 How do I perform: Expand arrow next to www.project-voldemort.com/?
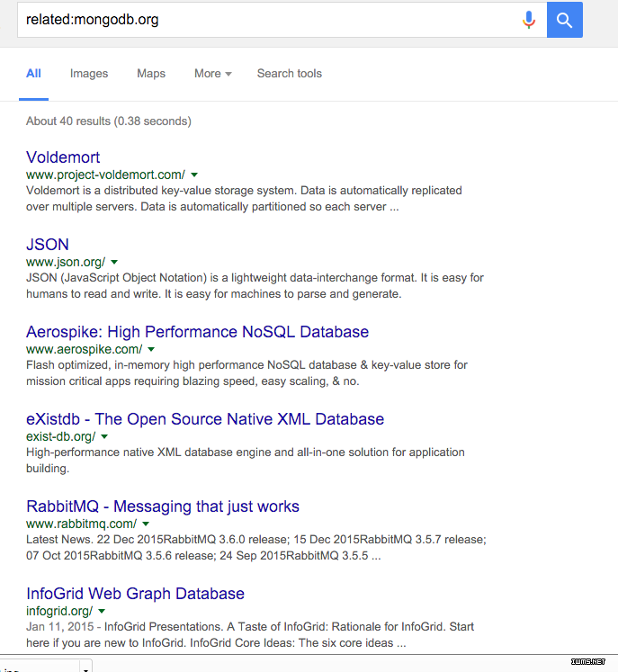(x=194, y=175)
